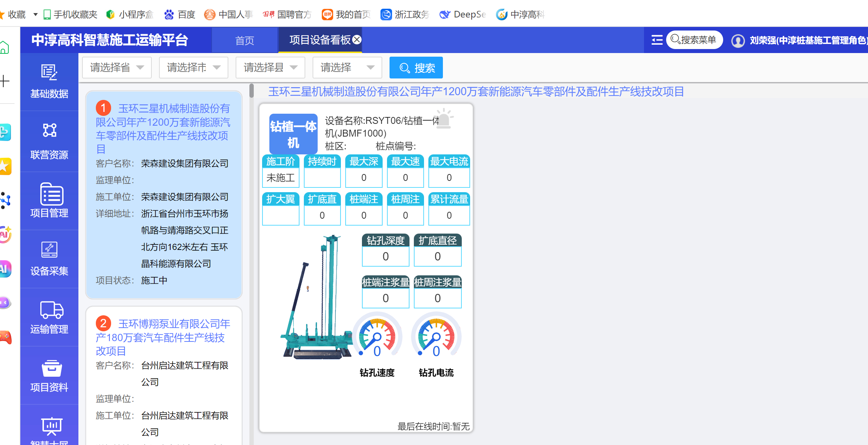868x445 pixels.
Task: Switch to the 首页 tab
Action: [x=244, y=40]
